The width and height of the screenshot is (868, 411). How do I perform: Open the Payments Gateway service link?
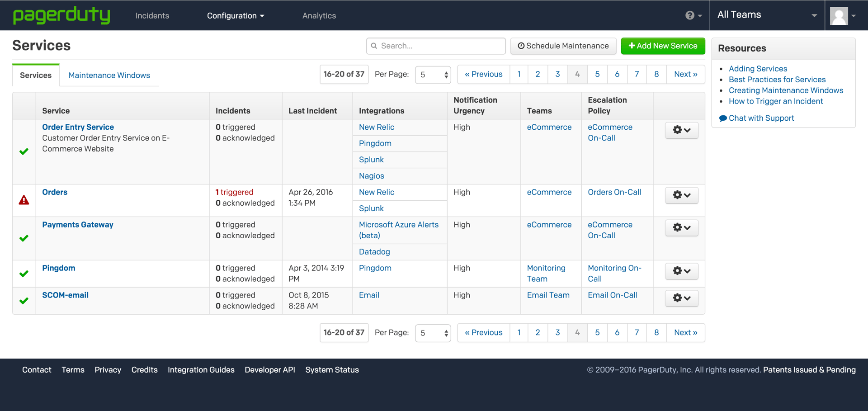click(x=78, y=225)
